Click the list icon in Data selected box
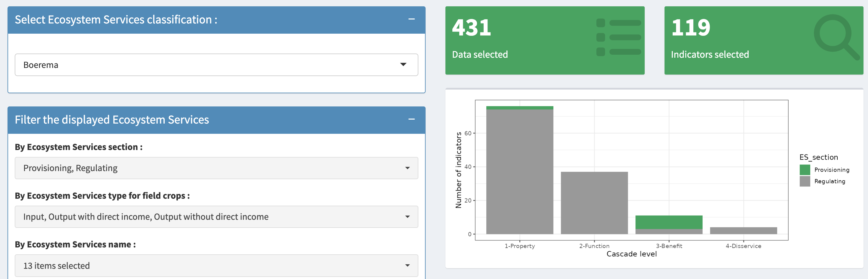Image resolution: width=868 pixels, height=279 pixels. (x=618, y=37)
